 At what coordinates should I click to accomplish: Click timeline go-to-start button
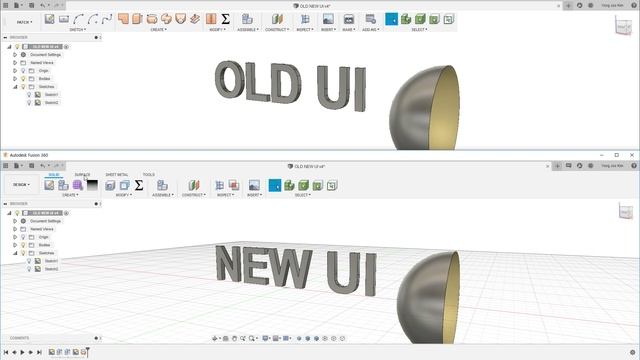pyautogui.click(x=6, y=352)
